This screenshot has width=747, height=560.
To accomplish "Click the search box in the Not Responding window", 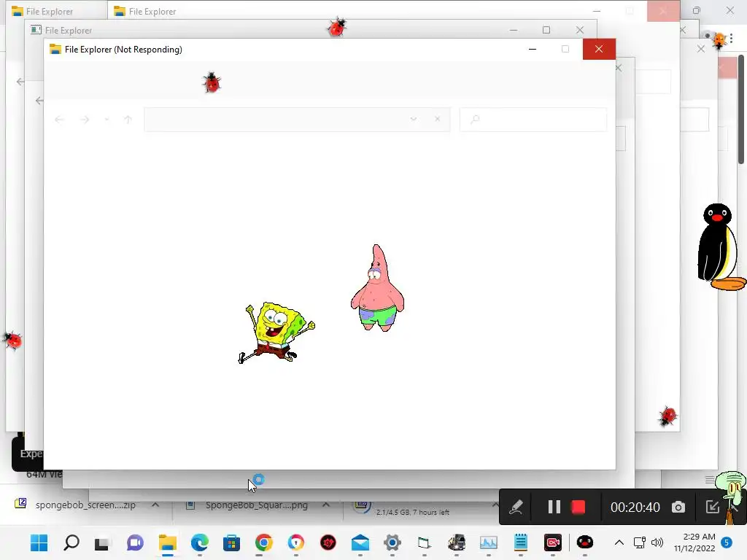I will point(533,119).
